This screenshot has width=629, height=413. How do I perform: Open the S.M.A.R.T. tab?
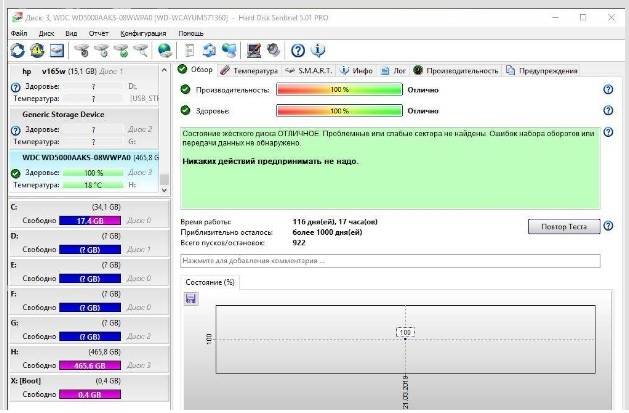(308, 71)
